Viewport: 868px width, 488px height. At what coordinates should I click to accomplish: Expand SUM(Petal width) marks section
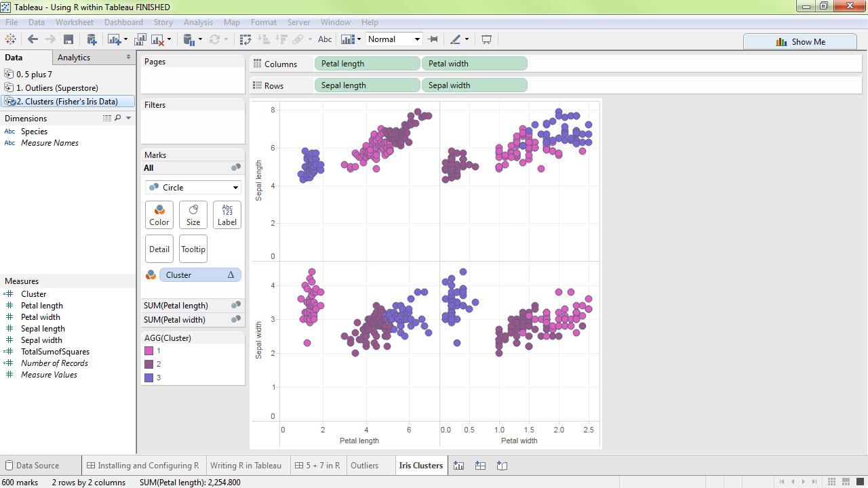point(193,320)
